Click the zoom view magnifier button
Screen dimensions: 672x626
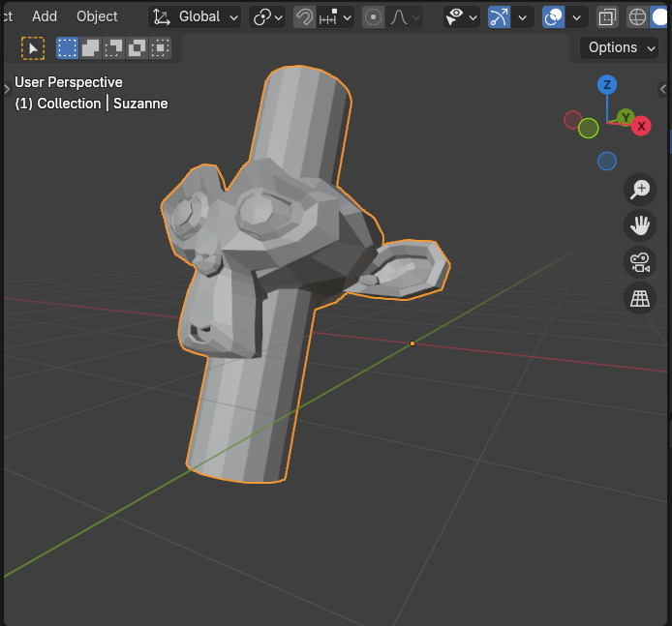tap(640, 190)
